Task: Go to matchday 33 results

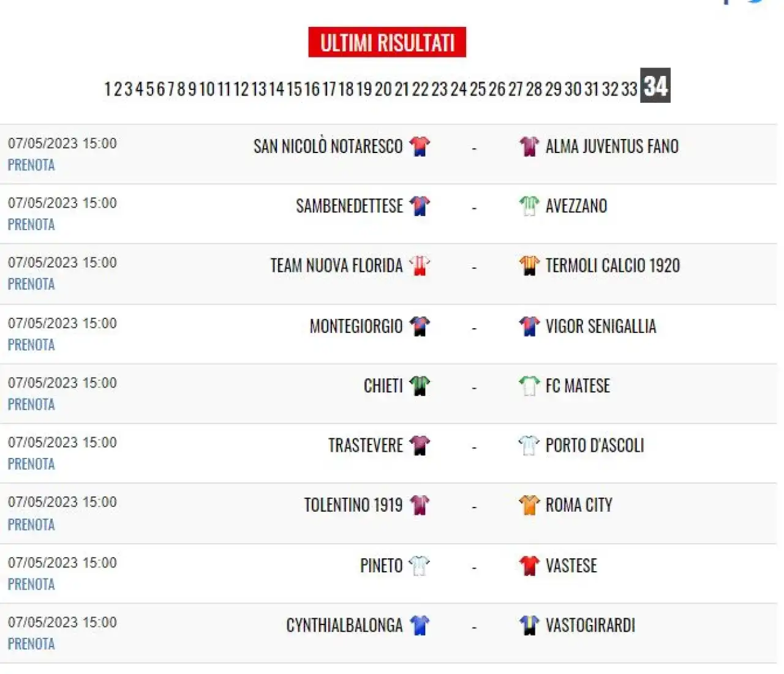Action: pyautogui.click(x=630, y=89)
